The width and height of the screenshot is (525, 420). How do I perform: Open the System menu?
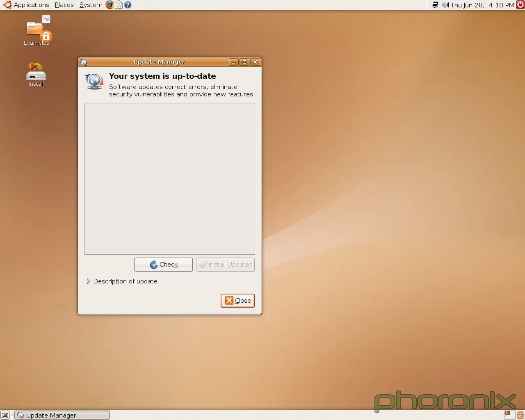coord(91,5)
